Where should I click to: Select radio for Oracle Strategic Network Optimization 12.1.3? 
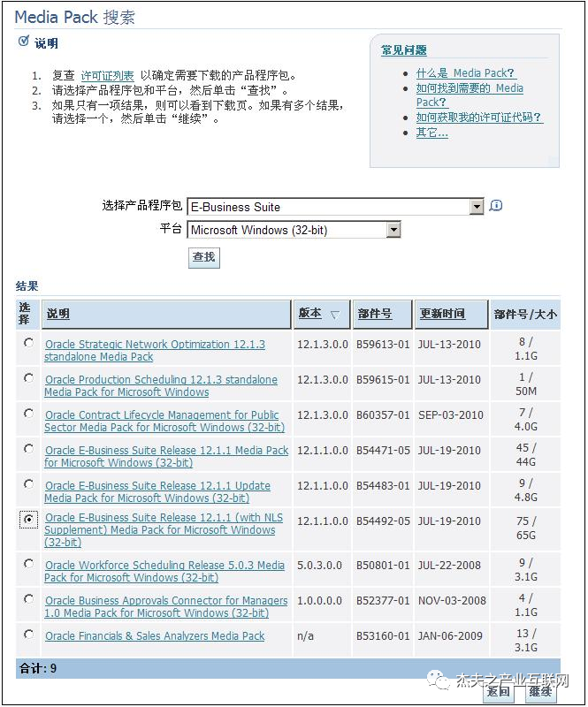click(28, 343)
